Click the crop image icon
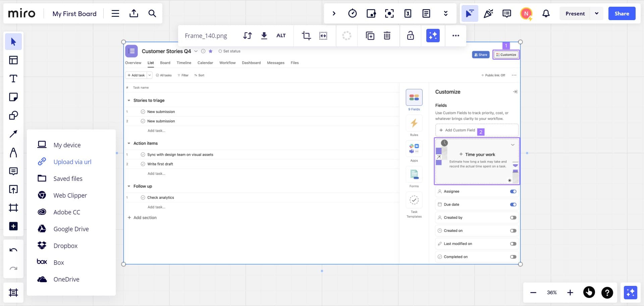Image resolution: width=644 pixels, height=306 pixels. [x=306, y=36]
